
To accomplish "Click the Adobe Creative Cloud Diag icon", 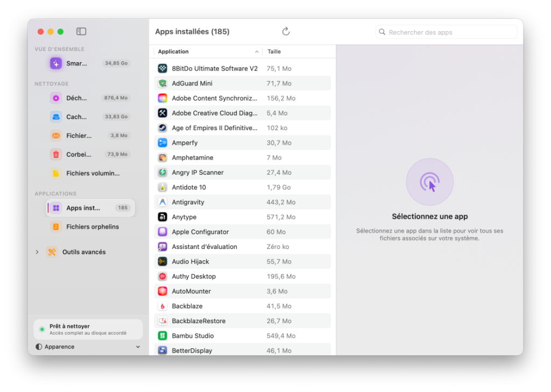I will point(163,113).
